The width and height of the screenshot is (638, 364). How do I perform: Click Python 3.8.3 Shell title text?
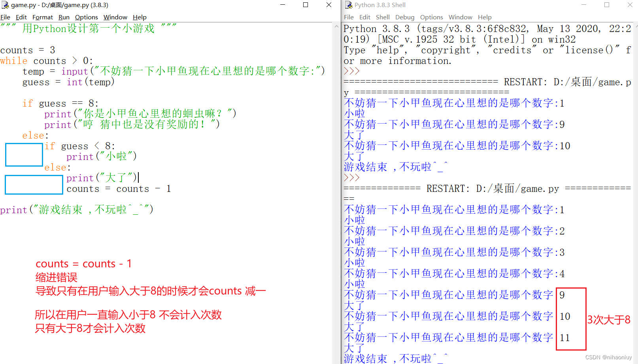(380, 5)
